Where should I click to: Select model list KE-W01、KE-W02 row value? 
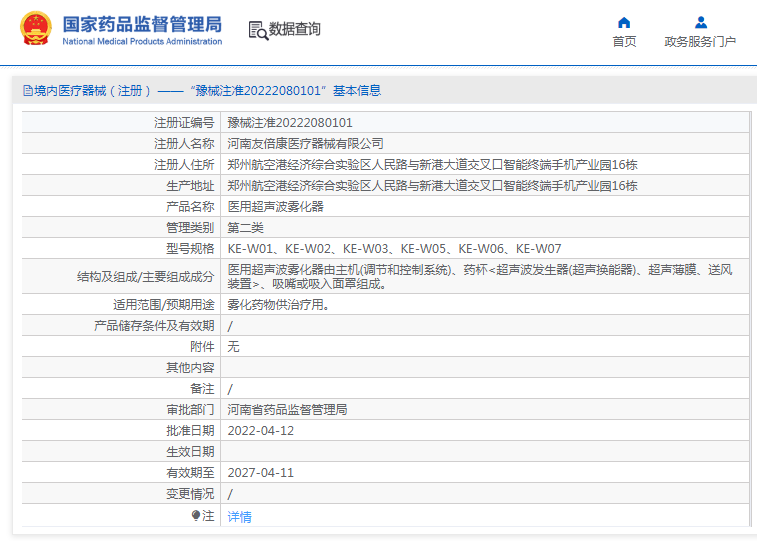[394, 249]
